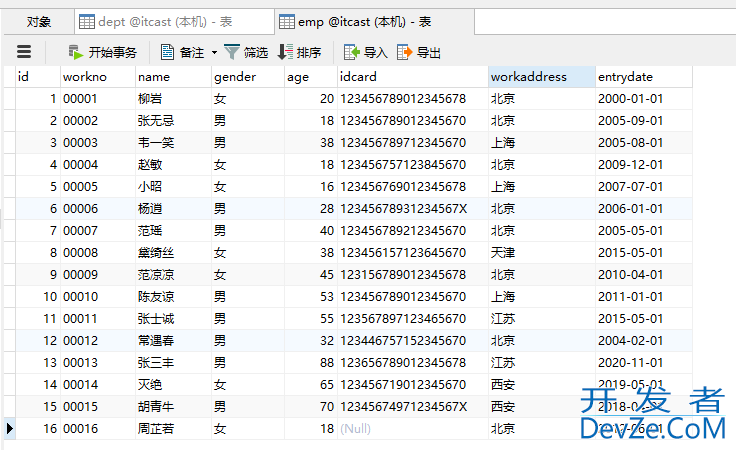736x450 pixels.
Task: Select name cell 胡青牛
Action: (x=174, y=406)
